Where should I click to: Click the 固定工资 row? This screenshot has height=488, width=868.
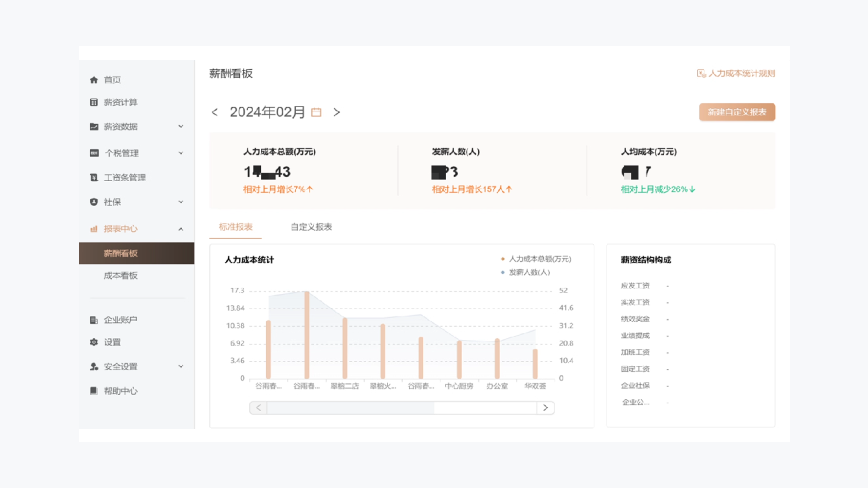(645, 369)
